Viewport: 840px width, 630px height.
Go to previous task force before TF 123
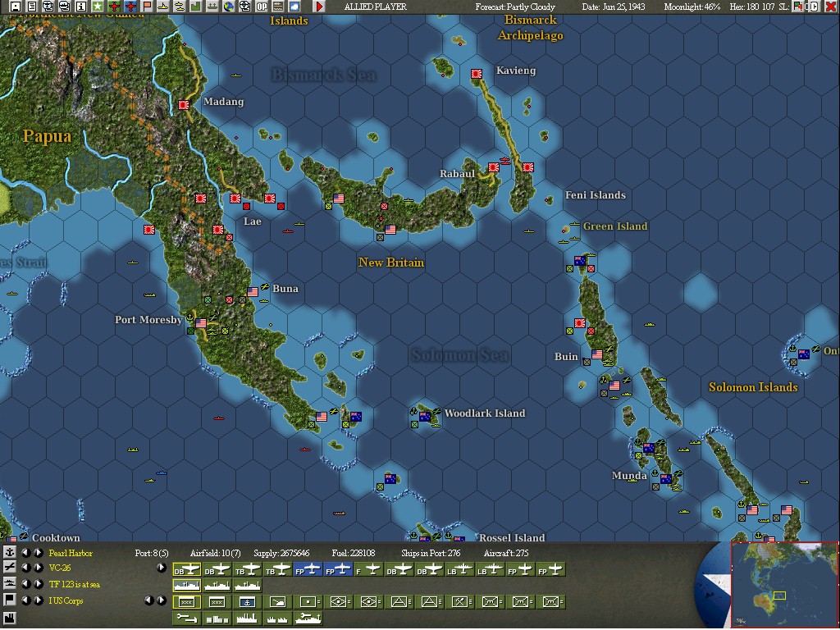25,584
